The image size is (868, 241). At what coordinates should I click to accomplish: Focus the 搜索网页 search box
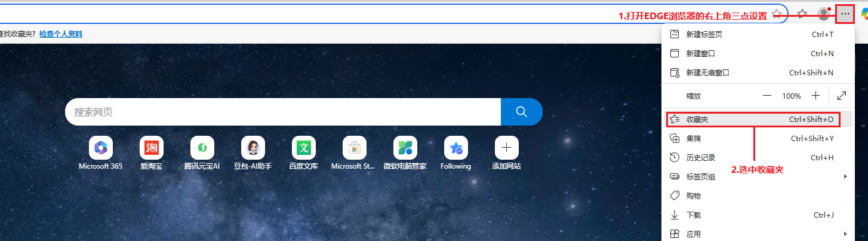tap(283, 112)
